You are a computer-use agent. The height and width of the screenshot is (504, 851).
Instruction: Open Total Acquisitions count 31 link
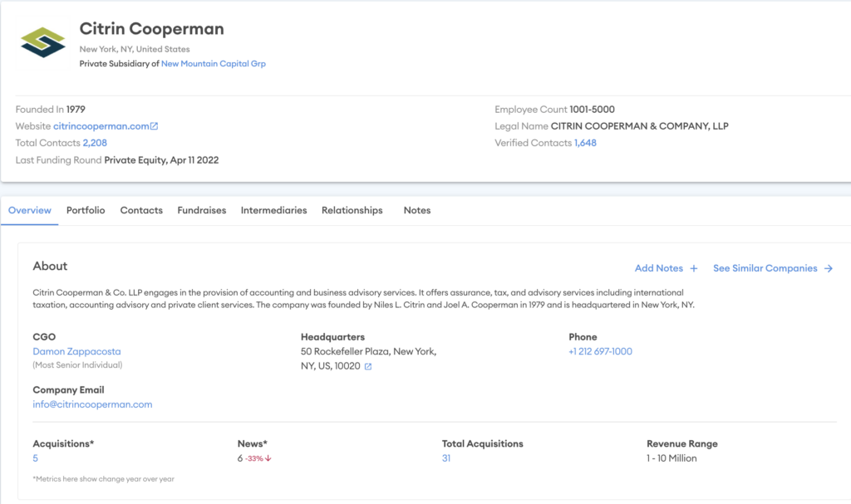[446, 458]
